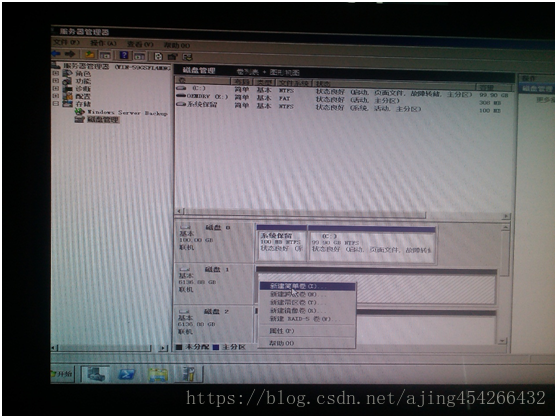Click the 开始 Start button

click(x=63, y=374)
